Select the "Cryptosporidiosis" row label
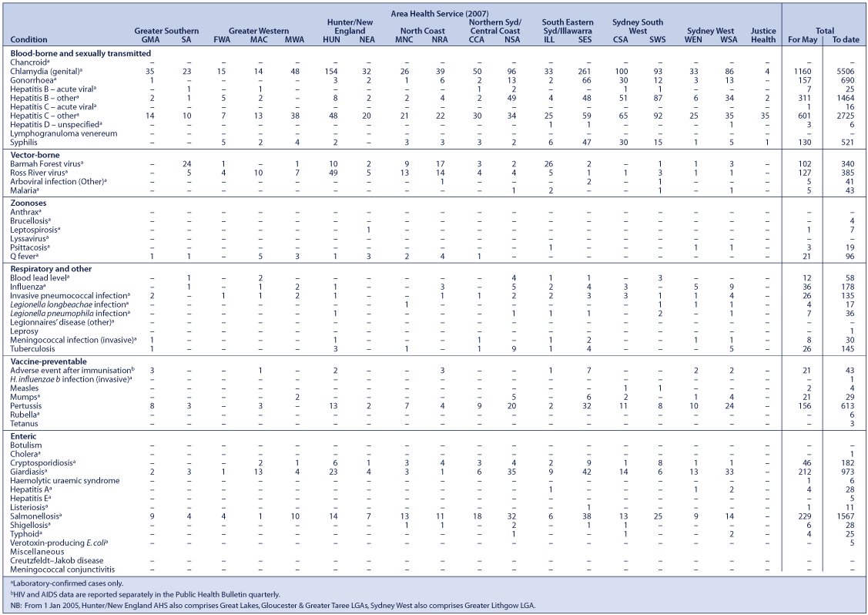Image resolution: width=868 pixels, height=615 pixels. (43, 462)
